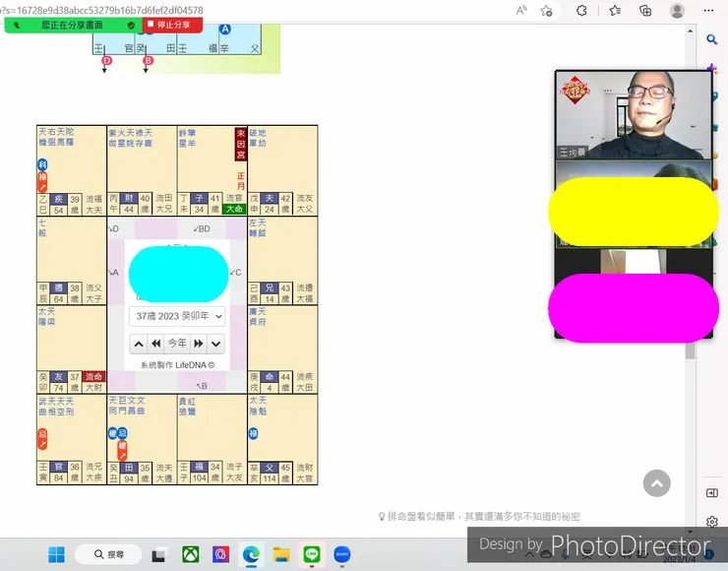This screenshot has width=728, height=571.
Task: Open the browser Settings and more menu
Action: (x=708, y=10)
